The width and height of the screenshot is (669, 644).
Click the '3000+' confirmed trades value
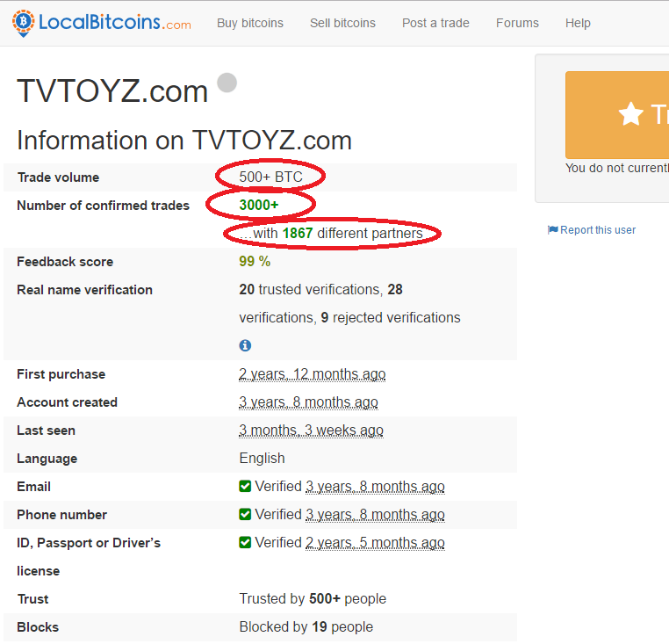click(259, 205)
